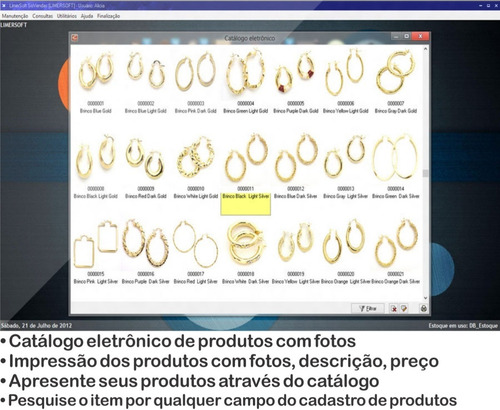Select earring thumbnail 0000014 Brinco Green Dark Silver

[396, 158]
